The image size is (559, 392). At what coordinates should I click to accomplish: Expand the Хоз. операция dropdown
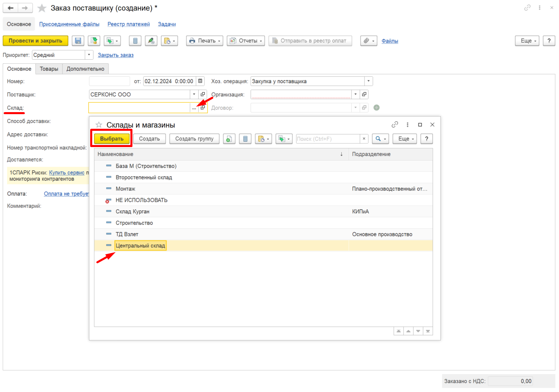coord(368,81)
